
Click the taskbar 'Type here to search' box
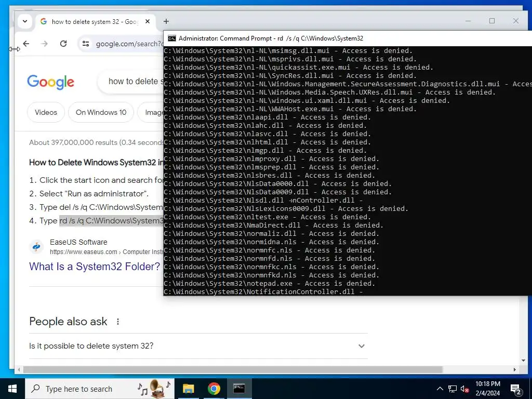(100, 389)
